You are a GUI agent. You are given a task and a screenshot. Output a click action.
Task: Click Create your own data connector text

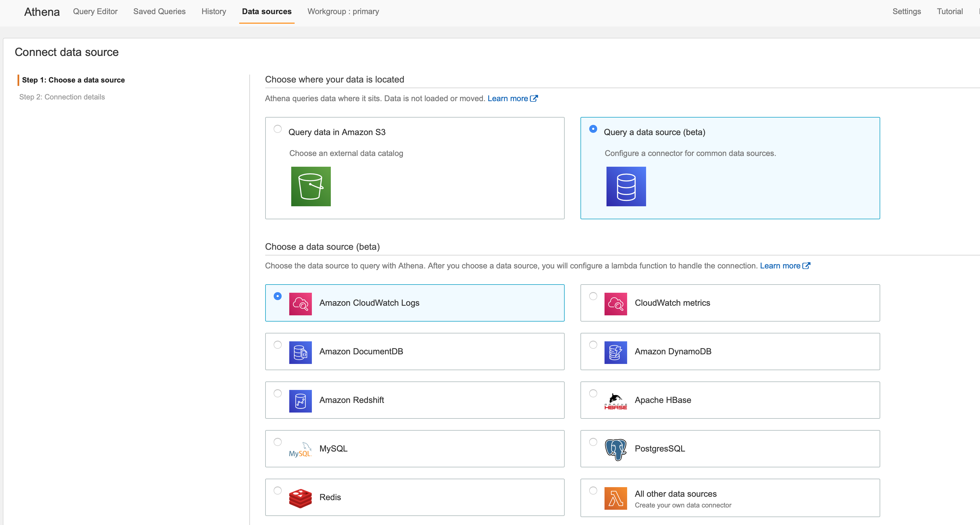683,506
